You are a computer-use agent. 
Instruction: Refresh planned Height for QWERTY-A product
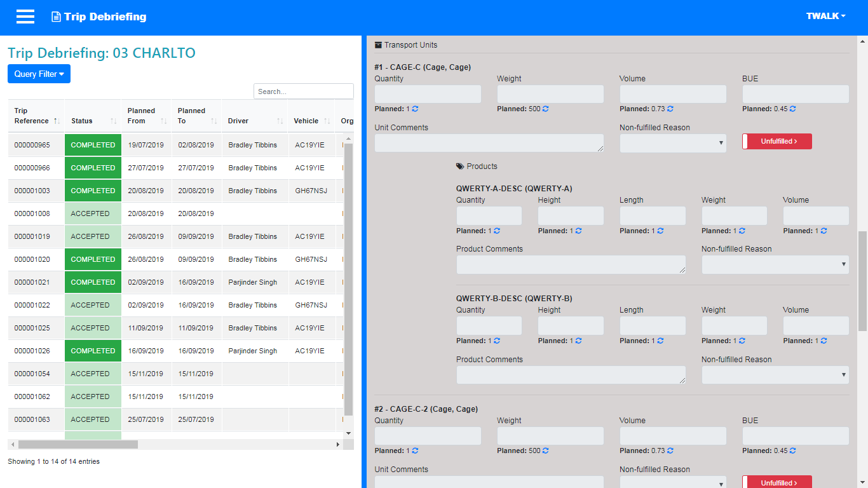(578, 231)
